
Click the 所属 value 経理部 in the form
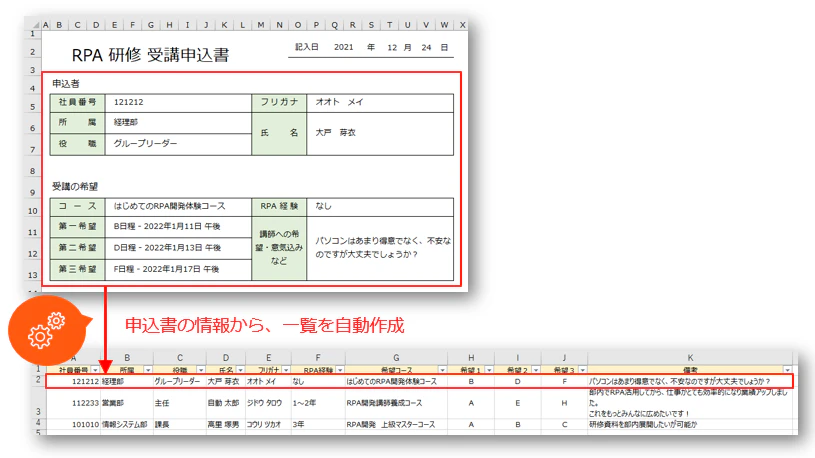pos(126,123)
